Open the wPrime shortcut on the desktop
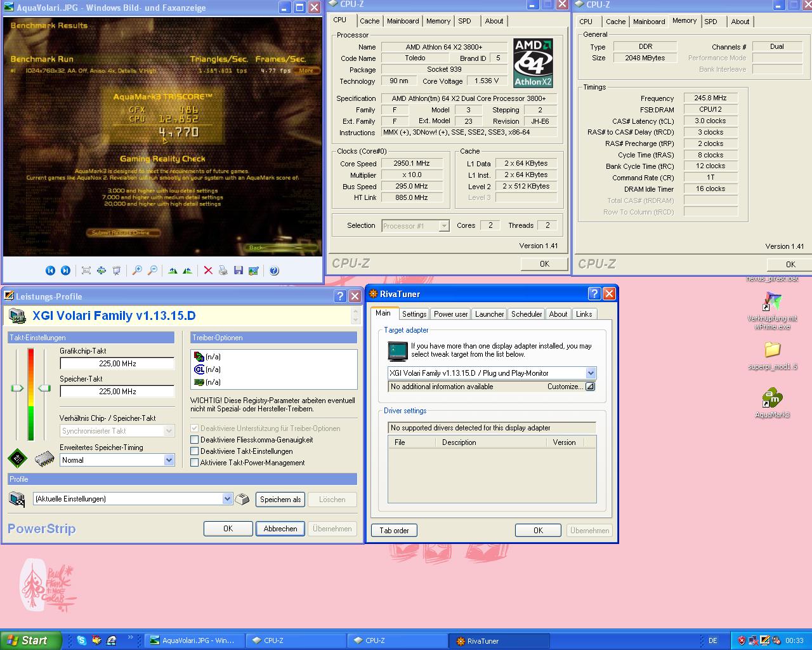Image resolution: width=812 pixels, height=650 pixels. point(772,310)
